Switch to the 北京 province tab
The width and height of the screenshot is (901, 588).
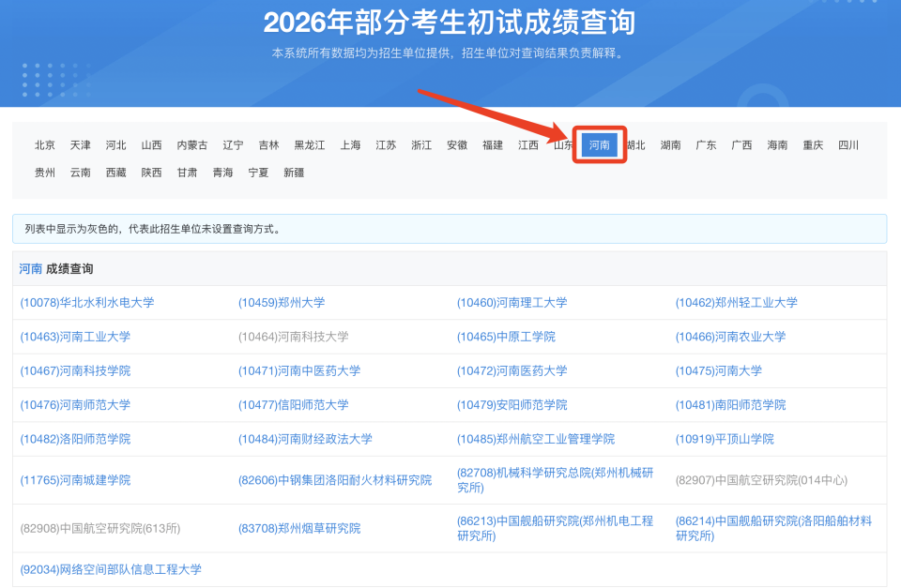click(42, 145)
